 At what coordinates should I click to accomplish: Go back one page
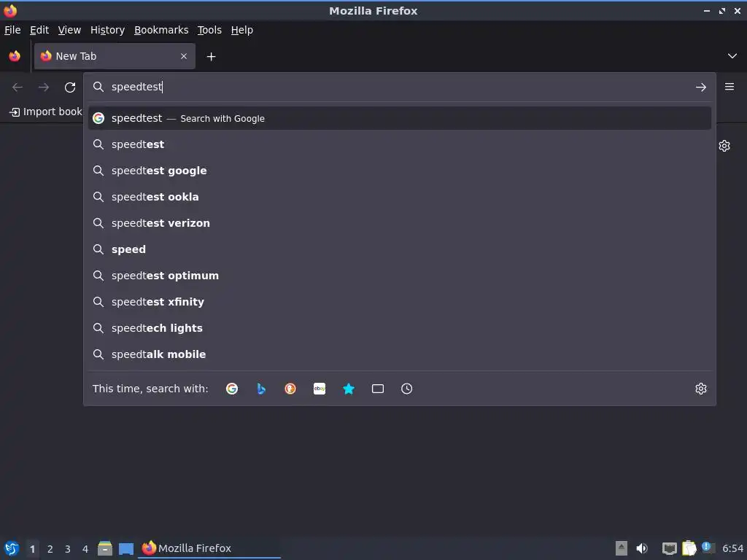click(18, 87)
